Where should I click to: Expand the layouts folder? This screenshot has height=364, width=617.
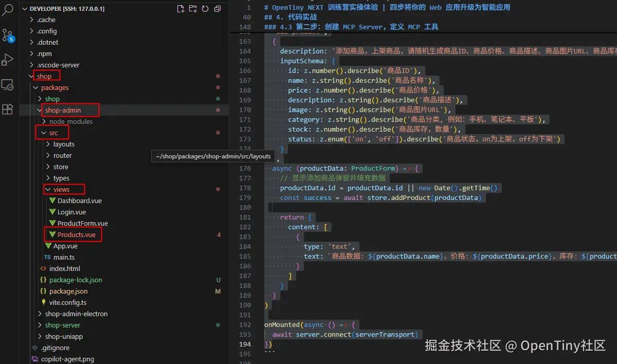coord(48,144)
